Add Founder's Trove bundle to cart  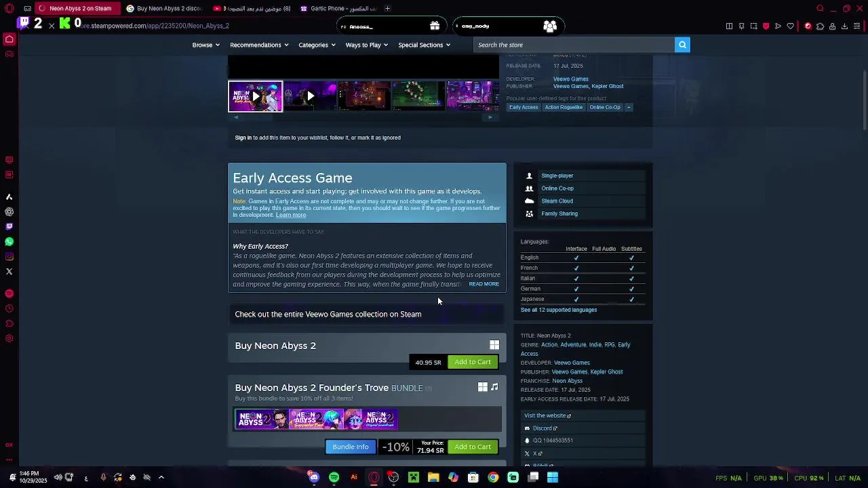(x=473, y=447)
